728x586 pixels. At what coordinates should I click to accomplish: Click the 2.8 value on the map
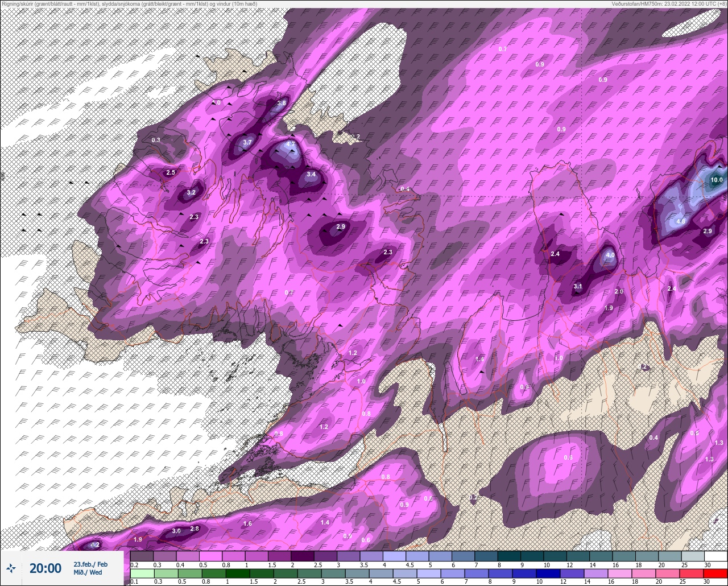point(195,529)
